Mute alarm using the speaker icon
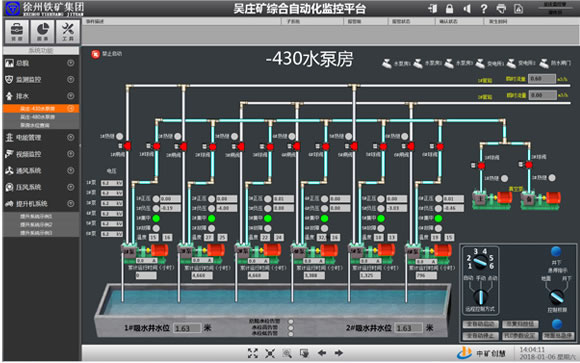The image size is (580, 363). (x=467, y=9)
